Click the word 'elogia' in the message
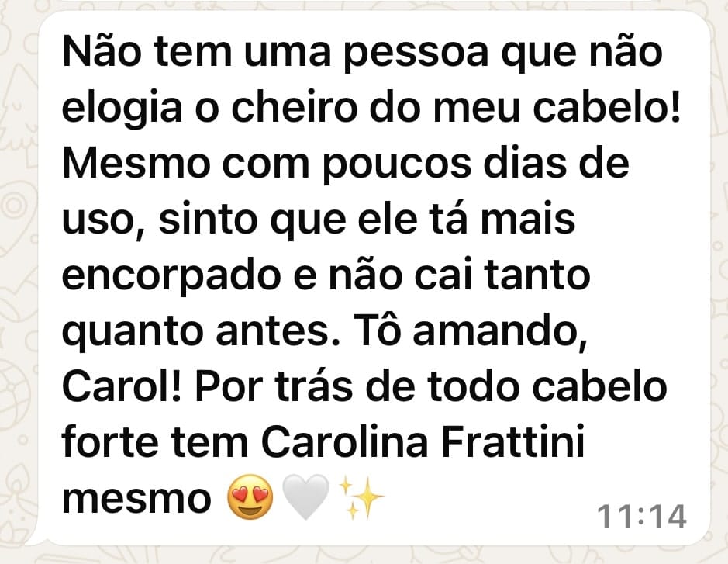 [122, 109]
